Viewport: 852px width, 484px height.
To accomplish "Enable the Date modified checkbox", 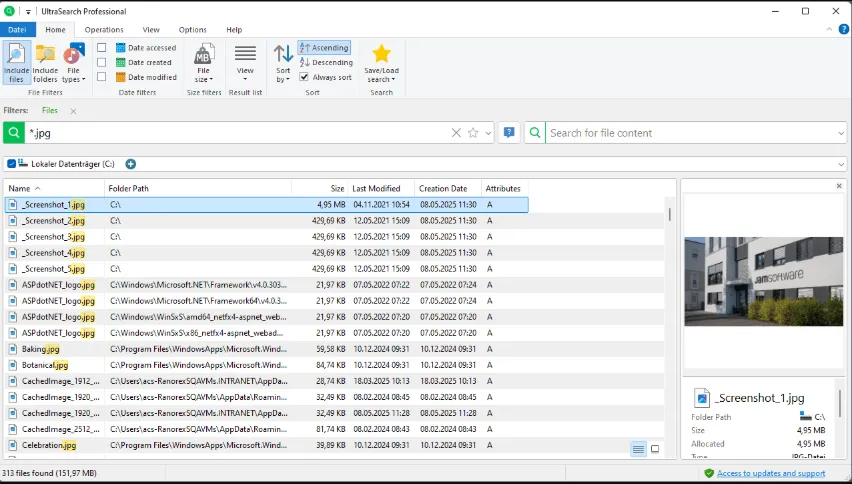I will pos(102,77).
